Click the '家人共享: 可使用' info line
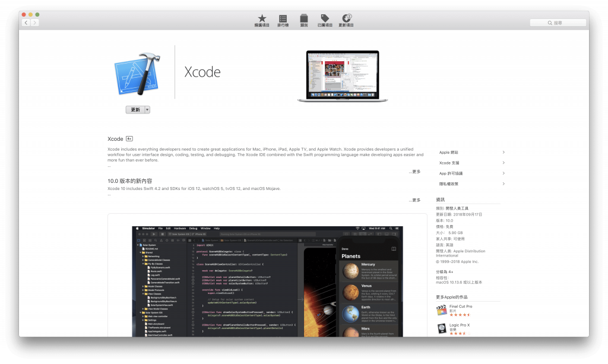 (450, 239)
